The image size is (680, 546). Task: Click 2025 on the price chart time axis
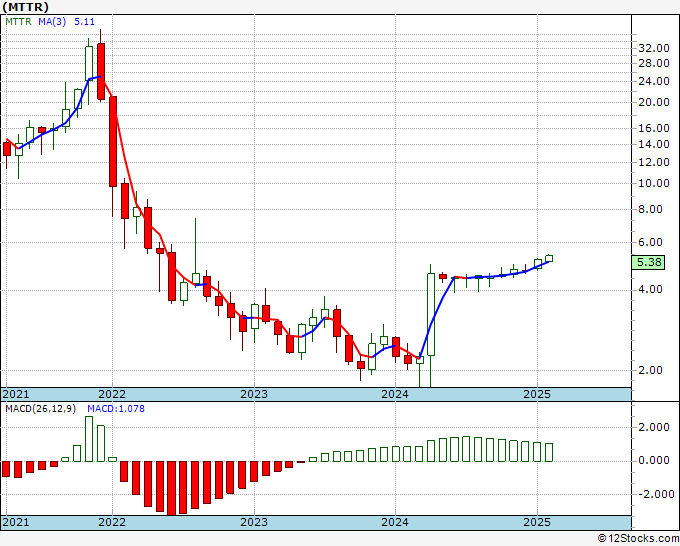pos(537,394)
